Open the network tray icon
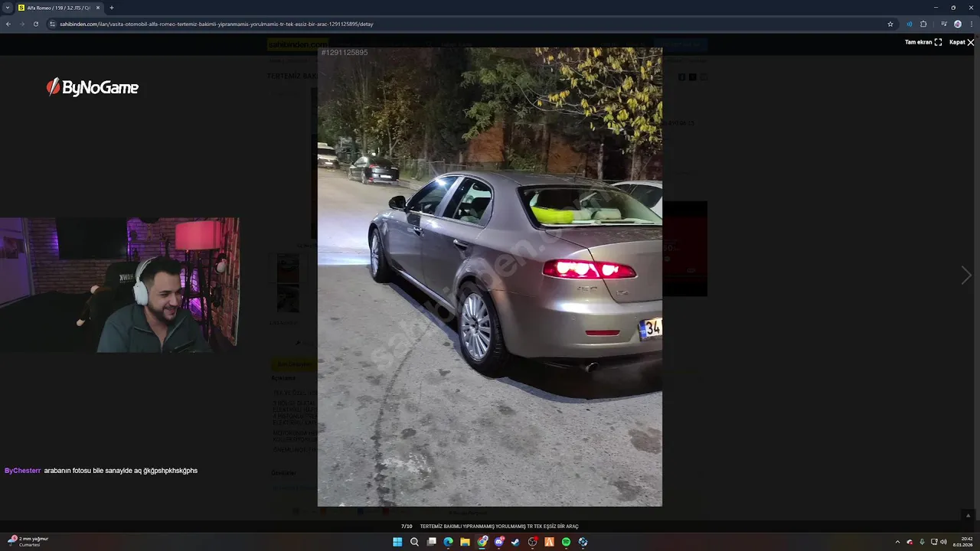The image size is (980, 551). pyautogui.click(x=934, y=542)
